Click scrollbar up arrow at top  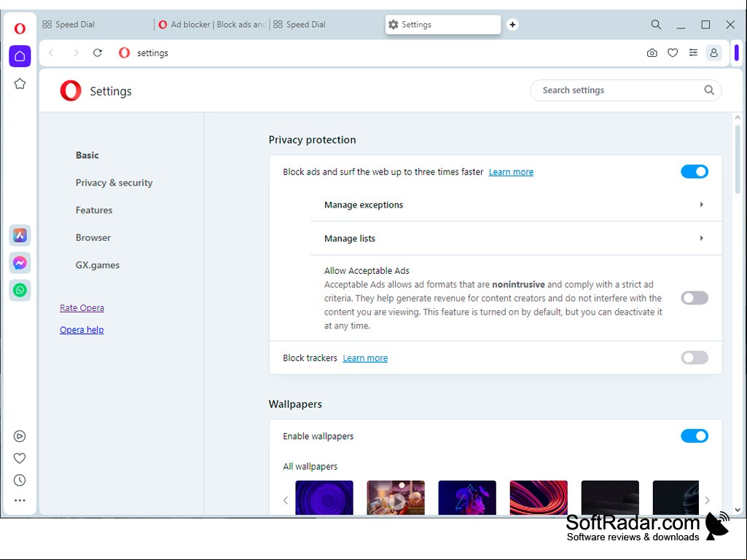point(738,117)
